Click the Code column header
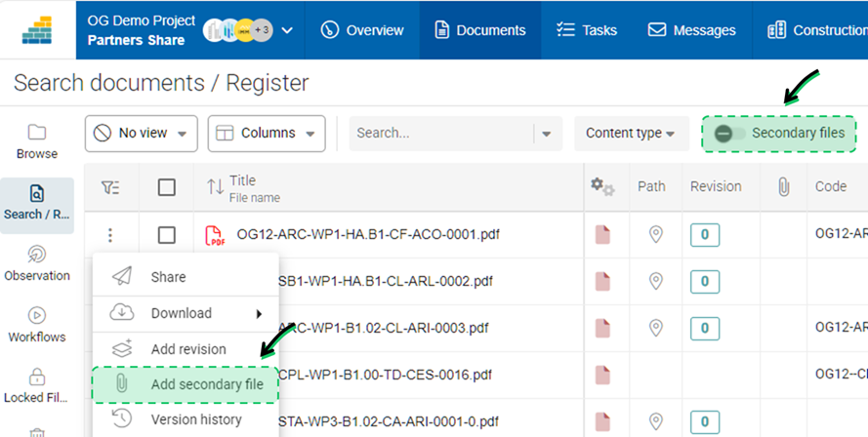 pos(830,186)
